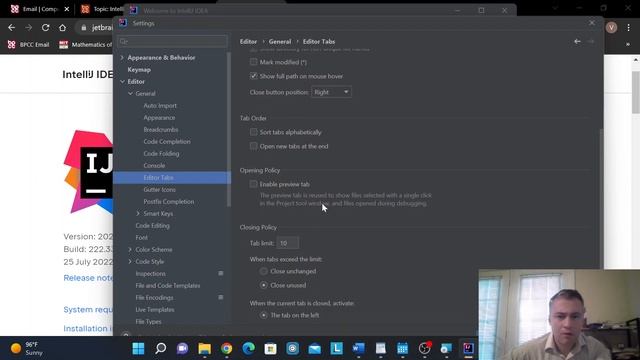This screenshot has width=640, height=360.
Task: Open the blue L app on taskbar
Action: tap(336, 349)
